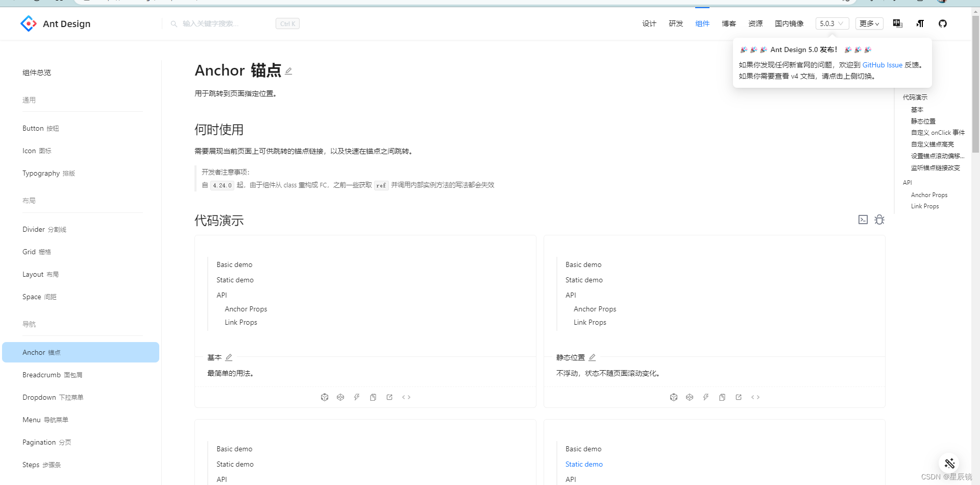
Task: Open 静态位置 demo in StackBlitz lightning icon
Action: pyautogui.click(x=706, y=397)
